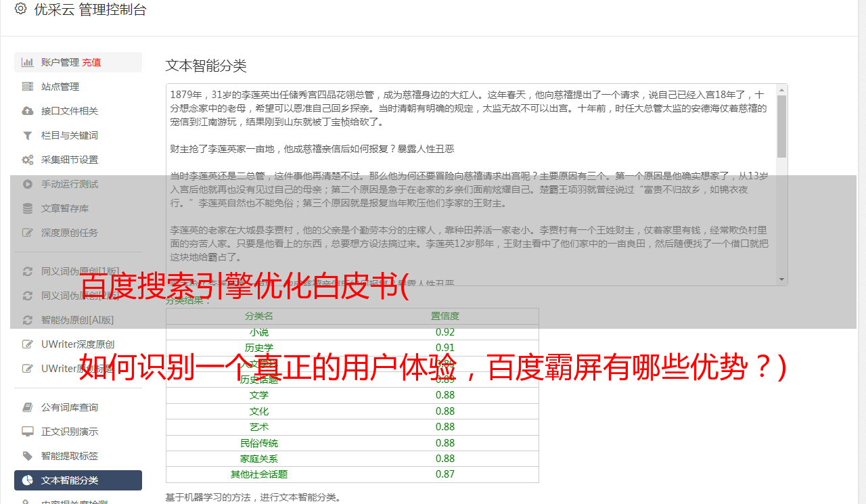This screenshot has width=866, height=504.
Task: Click the gear icon beside 优采云 管理控制台
Action: (20, 9)
